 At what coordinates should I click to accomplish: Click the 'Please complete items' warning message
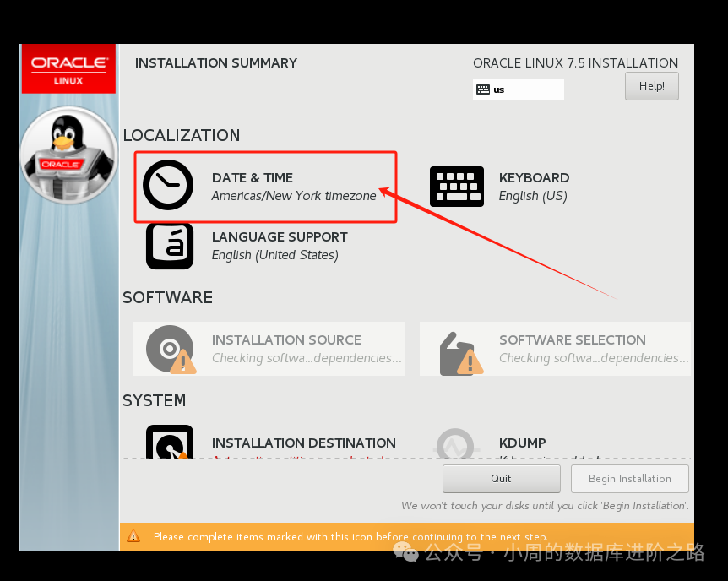tap(350, 537)
